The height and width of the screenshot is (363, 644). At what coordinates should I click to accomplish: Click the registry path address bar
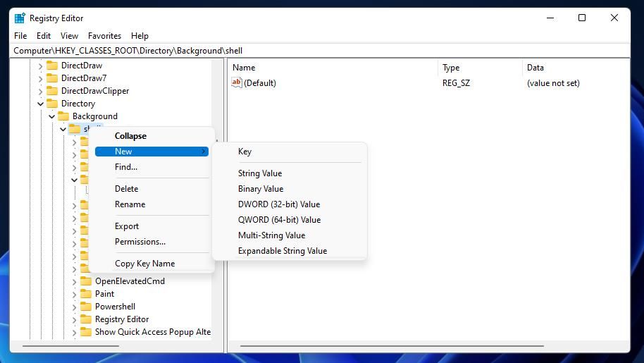tap(321, 51)
